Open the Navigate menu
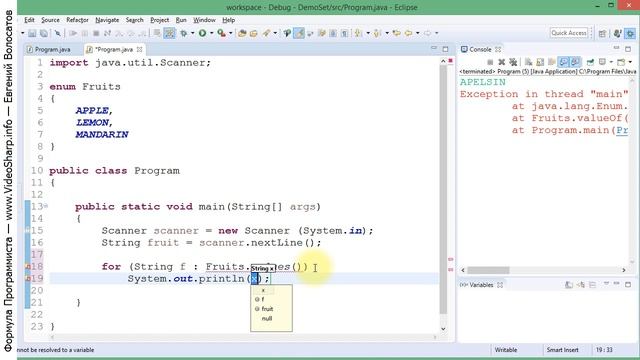640x360 pixels. tap(107, 20)
